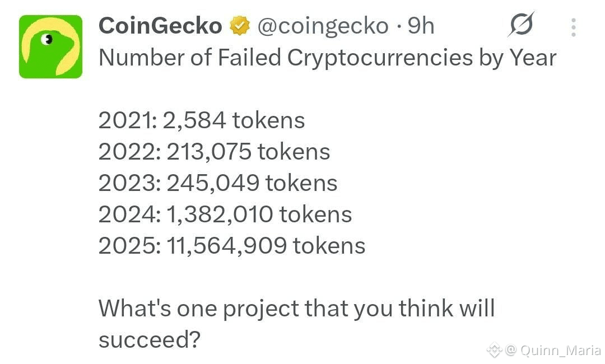Image resolution: width=605 pixels, height=364 pixels.
Task: Click the @coingecko handle
Action: [323, 26]
